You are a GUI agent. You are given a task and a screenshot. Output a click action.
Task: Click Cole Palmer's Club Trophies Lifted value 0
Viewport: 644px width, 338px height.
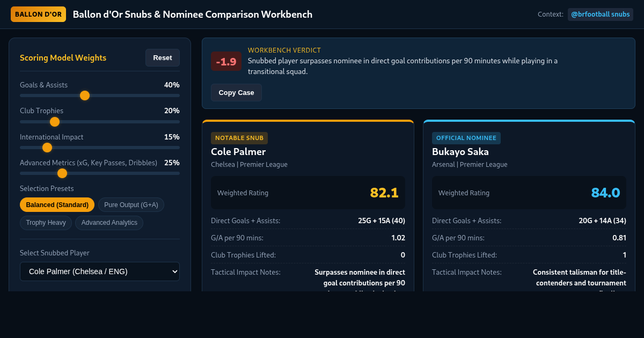[x=403, y=255]
